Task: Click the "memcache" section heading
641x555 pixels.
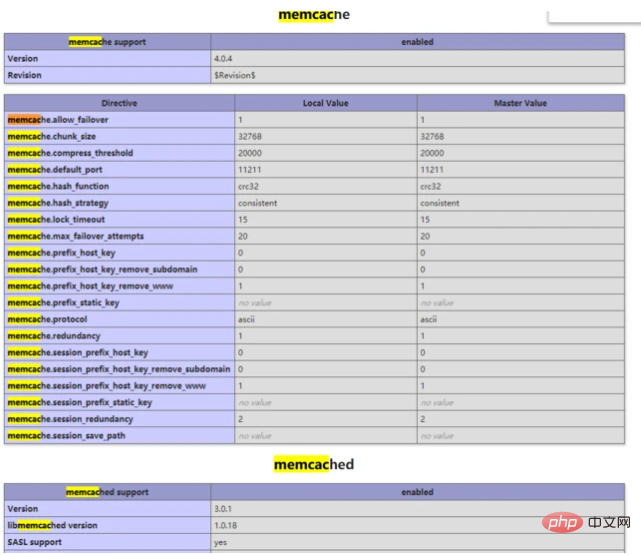Action: click(x=314, y=15)
